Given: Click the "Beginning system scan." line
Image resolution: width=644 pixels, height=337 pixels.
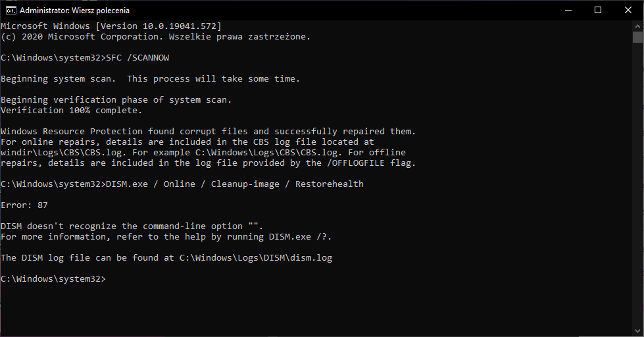Looking at the screenshot, I should 58,78.
